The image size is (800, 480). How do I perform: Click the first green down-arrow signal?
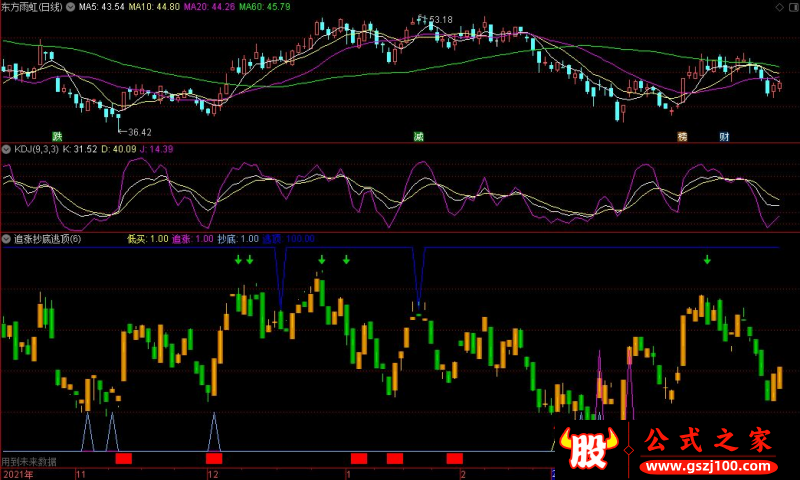238,260
